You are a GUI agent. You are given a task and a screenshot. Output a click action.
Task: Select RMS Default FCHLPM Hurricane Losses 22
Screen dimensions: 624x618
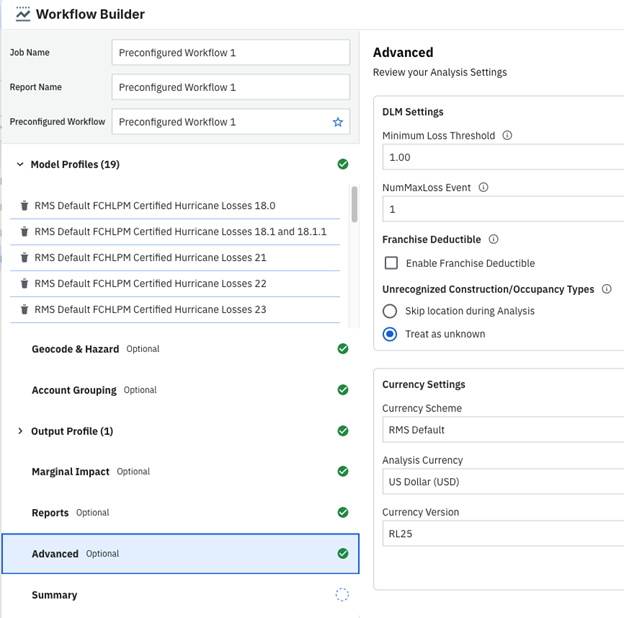click(x=150, y=283)
